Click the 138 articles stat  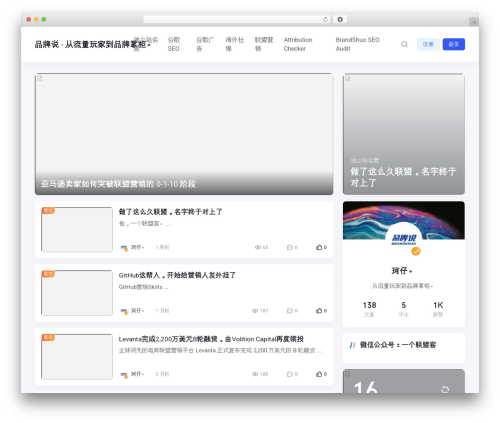[369, 309]
